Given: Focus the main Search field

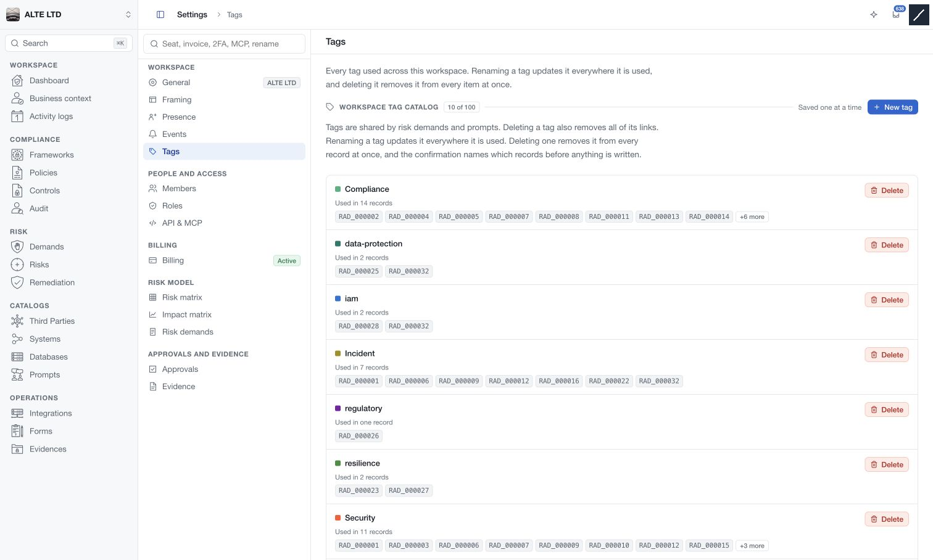Looking at the screenshot, I should (68, 43).
